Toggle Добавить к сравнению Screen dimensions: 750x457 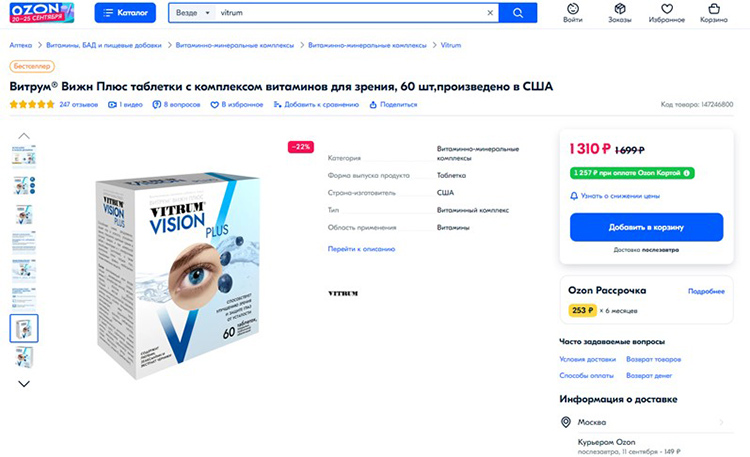pyautogui.click(x=316, y=104)
